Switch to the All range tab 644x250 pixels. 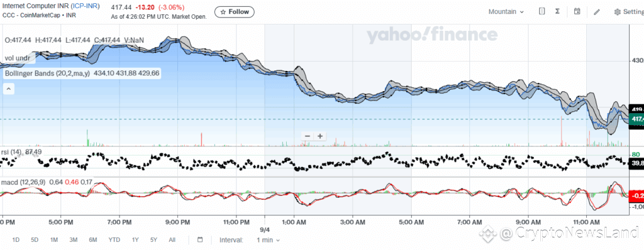tap(172, 240)
